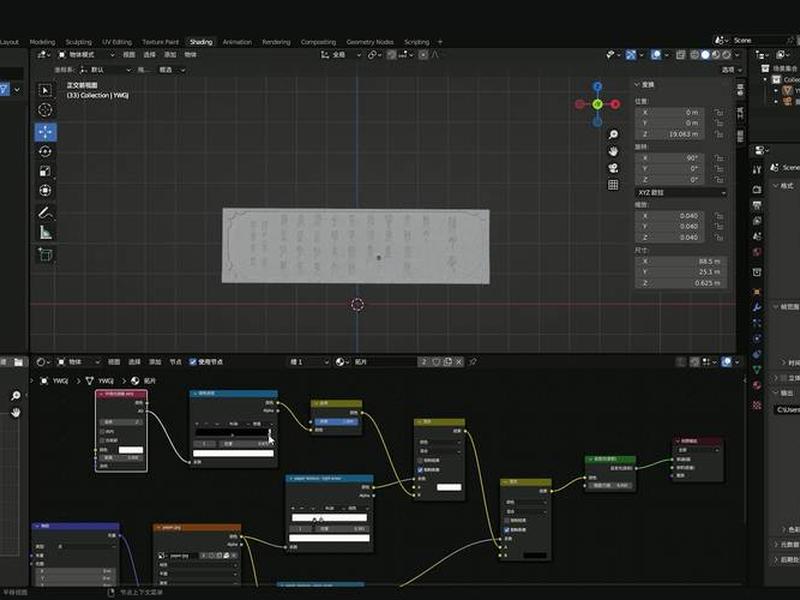Switch to the Sculpting workspace tab

[79, 42]
